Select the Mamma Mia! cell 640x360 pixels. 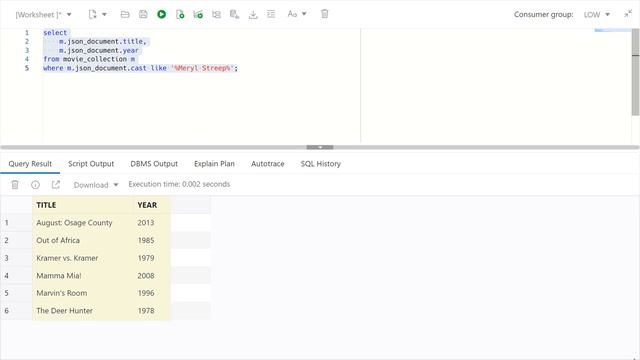point(83,276)
